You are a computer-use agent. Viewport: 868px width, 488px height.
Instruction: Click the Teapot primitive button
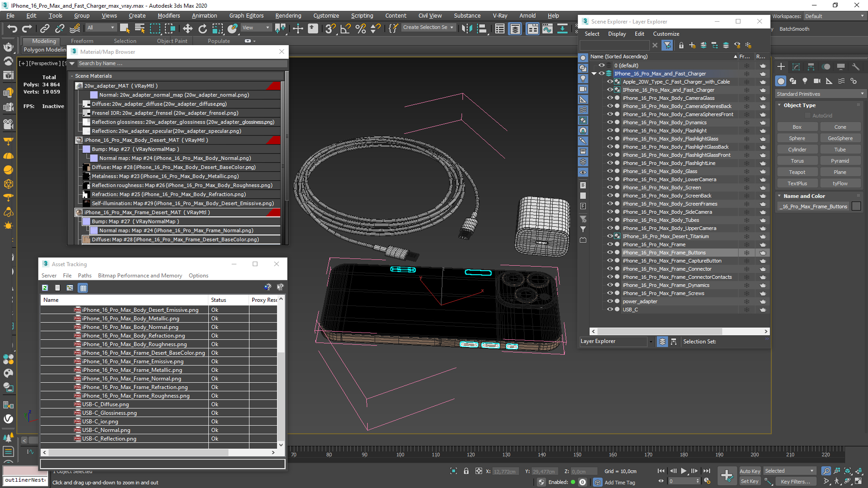[x=797, y=172]
